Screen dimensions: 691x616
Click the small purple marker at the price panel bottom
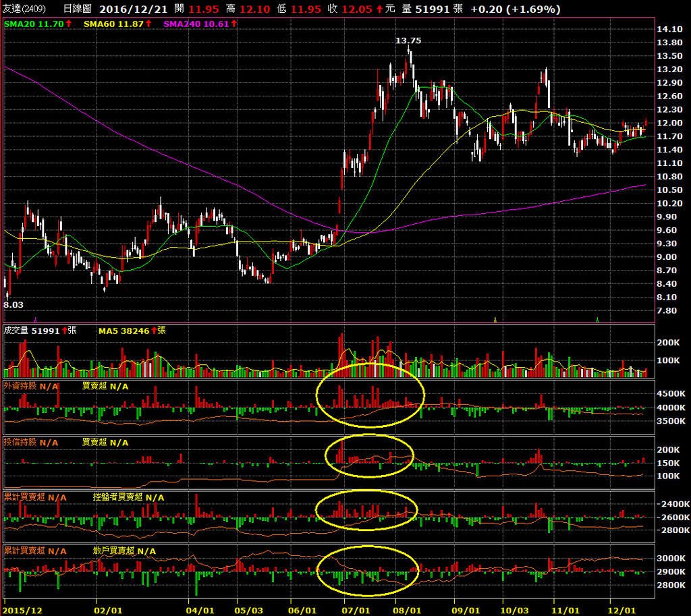tap(36, 319)
